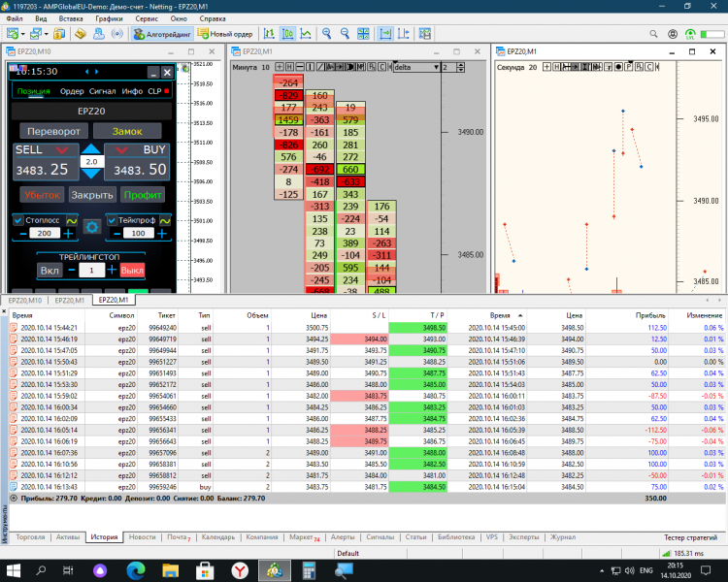Switch chart to candlestick mode
The height and width of the screenshot is (582, 728).
pyautogui.click(x=288, y=34)
